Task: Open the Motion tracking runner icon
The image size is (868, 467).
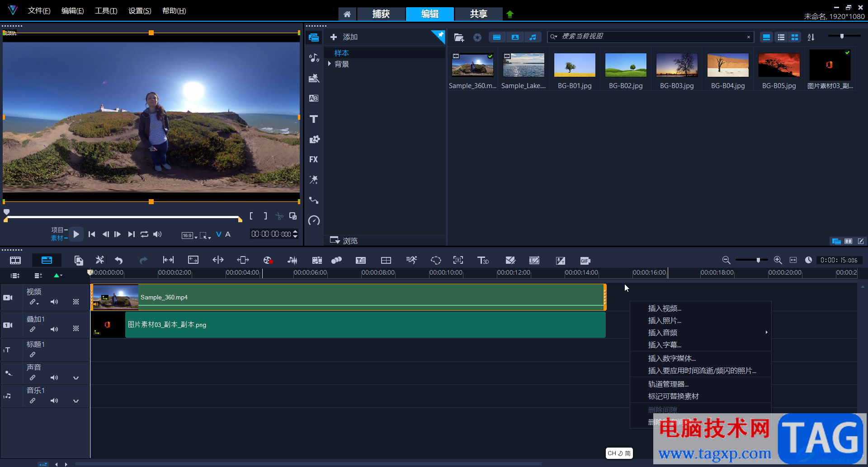Action: [411, 260]
